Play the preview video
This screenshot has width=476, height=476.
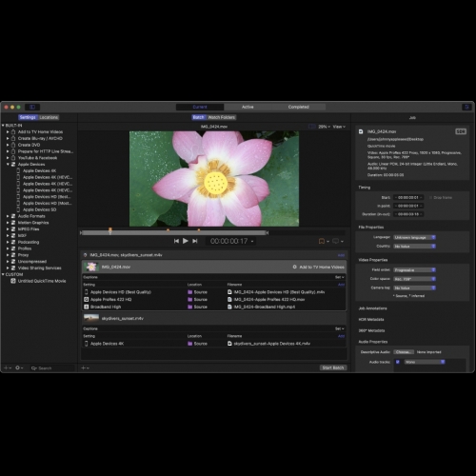(x=186, y=241)
